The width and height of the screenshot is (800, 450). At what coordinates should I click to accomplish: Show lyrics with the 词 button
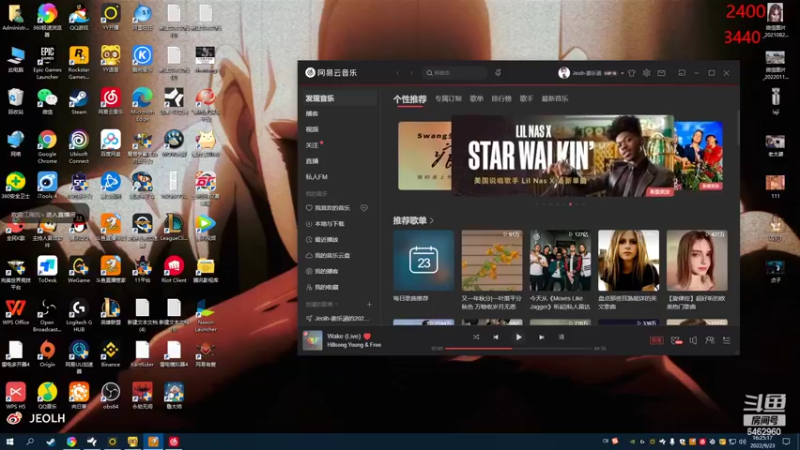point(561,337)
